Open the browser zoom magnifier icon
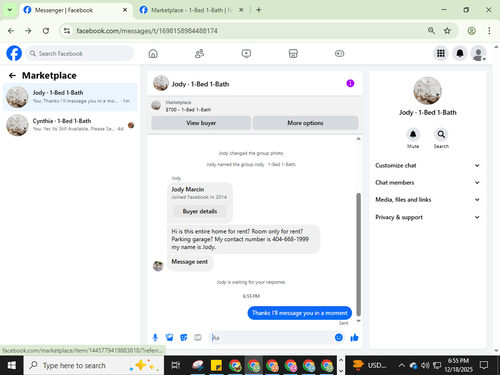Screen dimensions: 500x375 coord(431,31)
